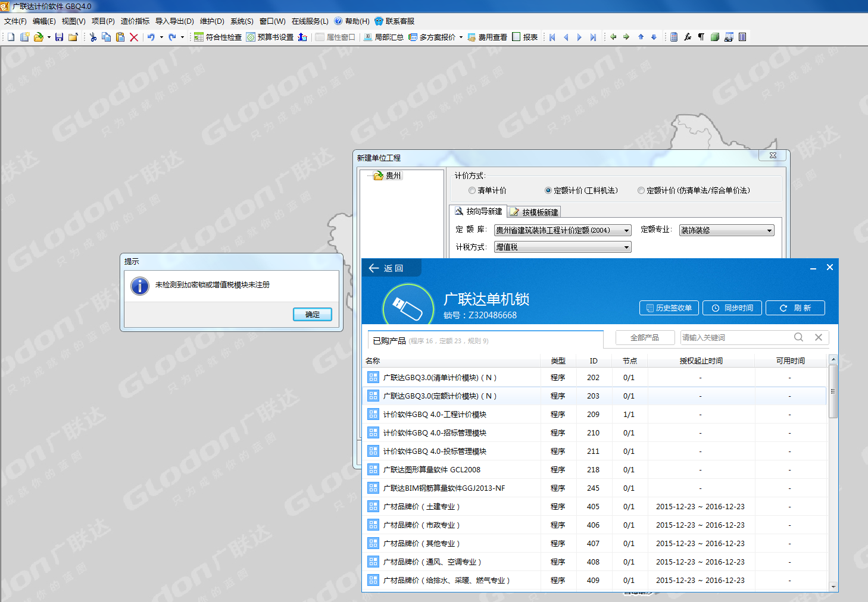This screenshot has height=602, width=868.
Task: Click the fx formula icon
Action: 688,37
